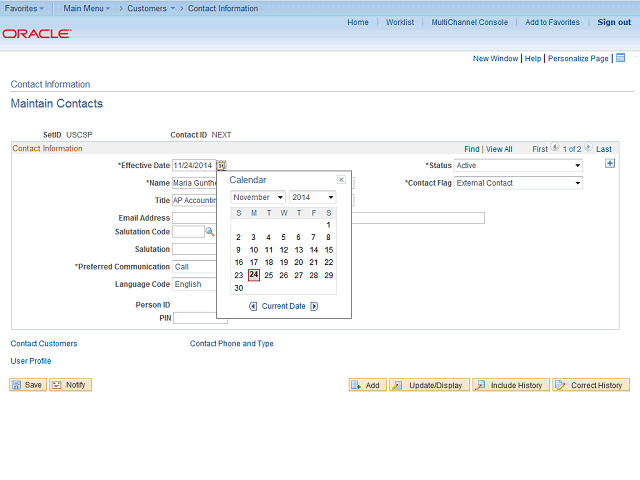Open User Profile link

[x=31, y=361]
